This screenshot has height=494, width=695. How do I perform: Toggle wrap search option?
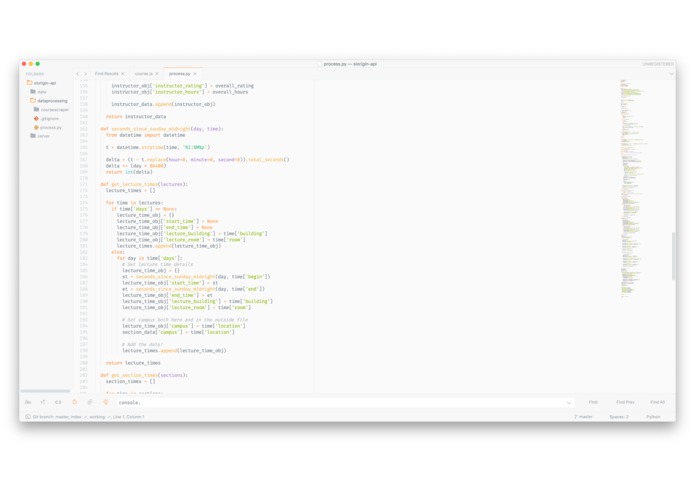[74, 402]
